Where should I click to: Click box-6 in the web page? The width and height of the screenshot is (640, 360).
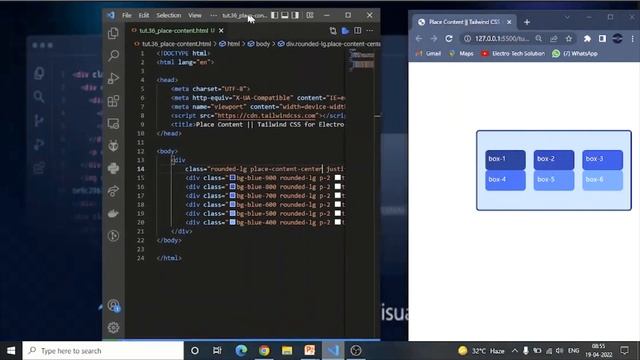pyautogui.click(x=602, y=180)
